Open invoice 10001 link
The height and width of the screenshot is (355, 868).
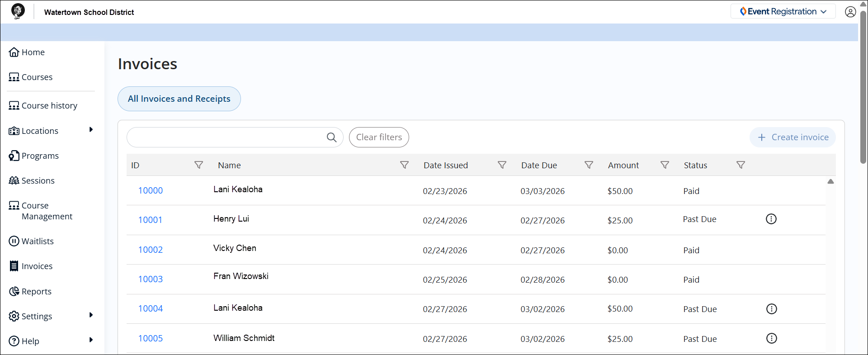[x=150, y=220]
